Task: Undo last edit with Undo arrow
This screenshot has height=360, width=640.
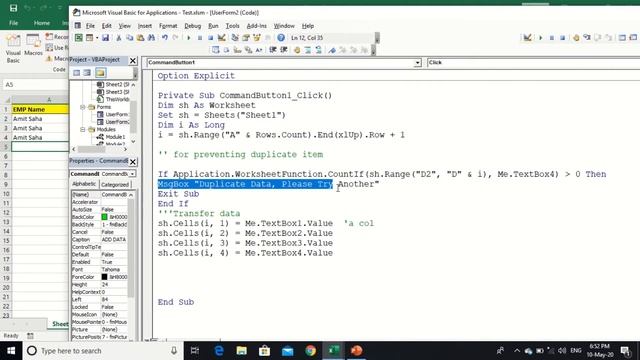Action: coord(164,38)
